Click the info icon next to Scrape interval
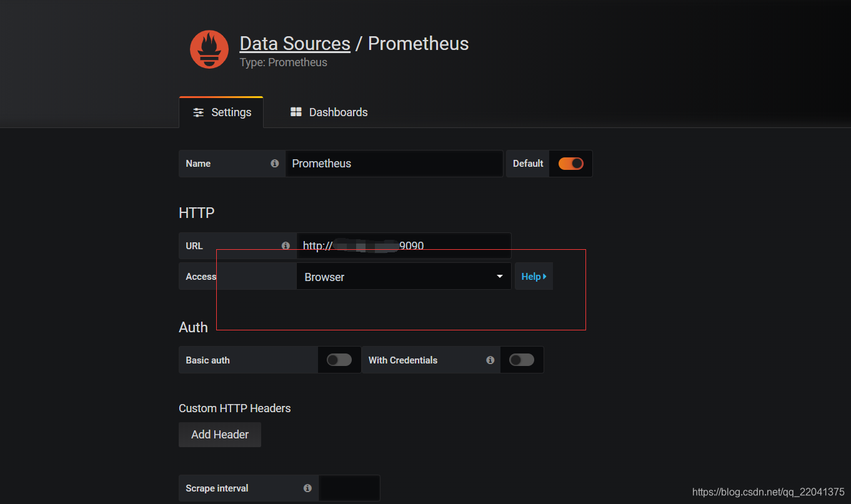The height and width of the screenshot is (504, 851). click(307, 488)
